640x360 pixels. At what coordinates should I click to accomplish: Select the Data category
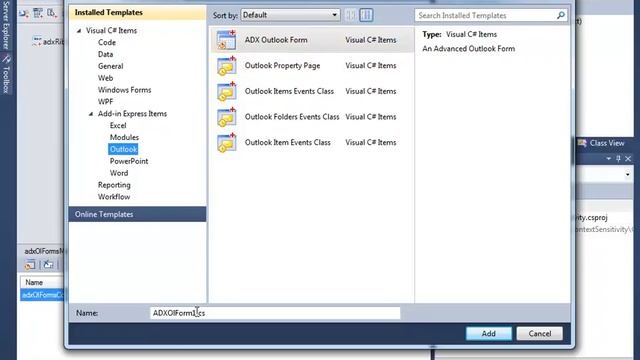[105, 54]
